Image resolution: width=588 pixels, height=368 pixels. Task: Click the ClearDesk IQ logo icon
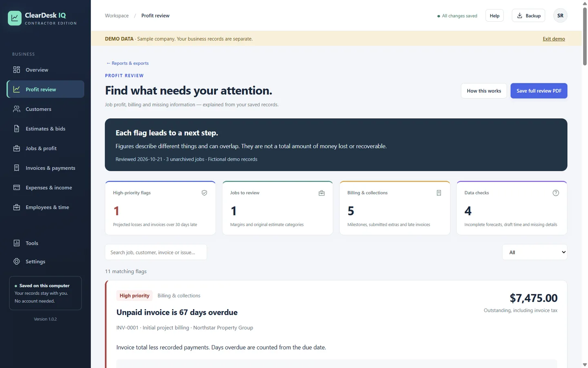point(15,18)
